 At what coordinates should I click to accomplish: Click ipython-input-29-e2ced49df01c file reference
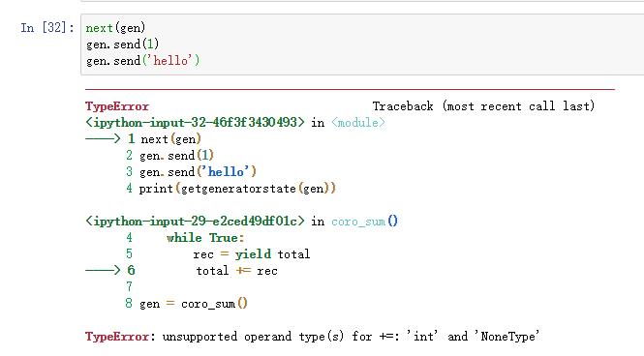point(195,222)
